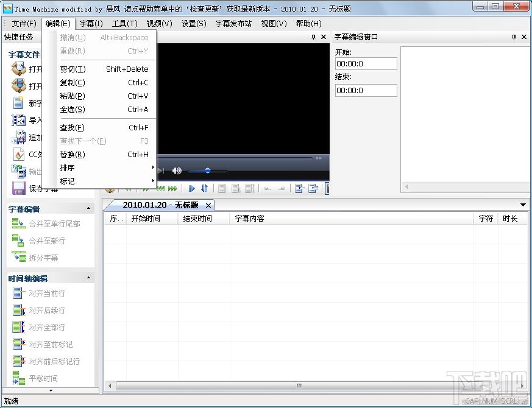
Task: Open the 文件(F) menu
Action: [24, 23]
